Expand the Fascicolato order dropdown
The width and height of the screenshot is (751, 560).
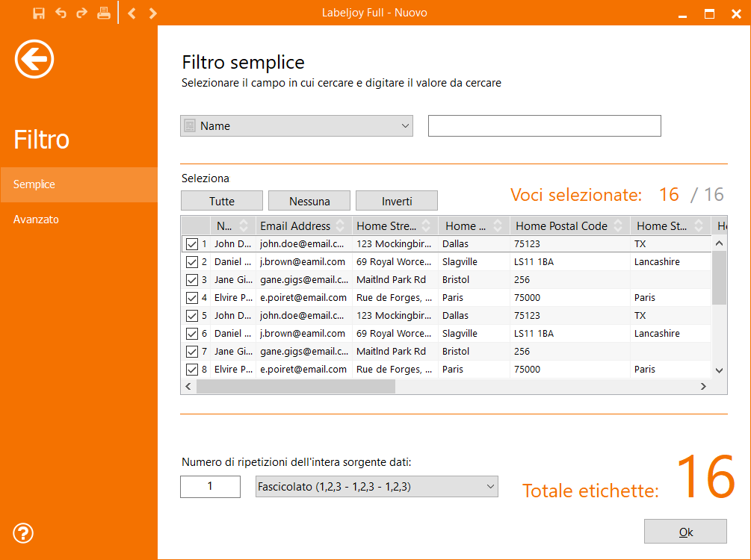tap(377, 487)
